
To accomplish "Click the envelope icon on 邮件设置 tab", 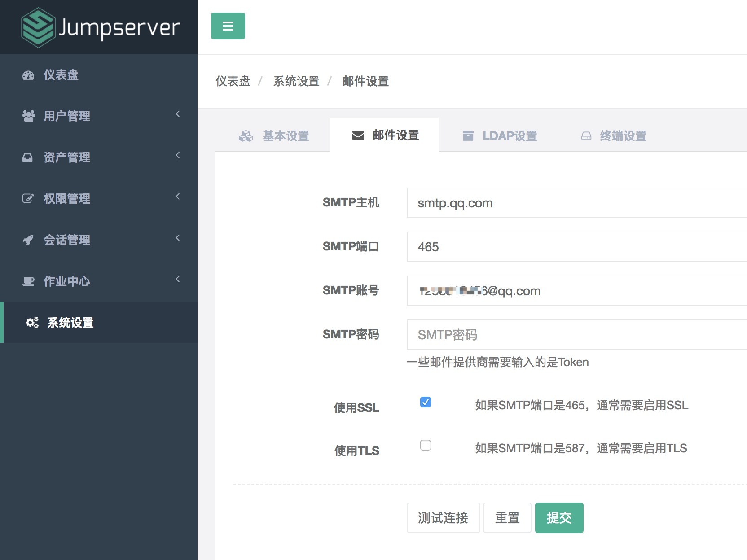I will coord(358,135).
